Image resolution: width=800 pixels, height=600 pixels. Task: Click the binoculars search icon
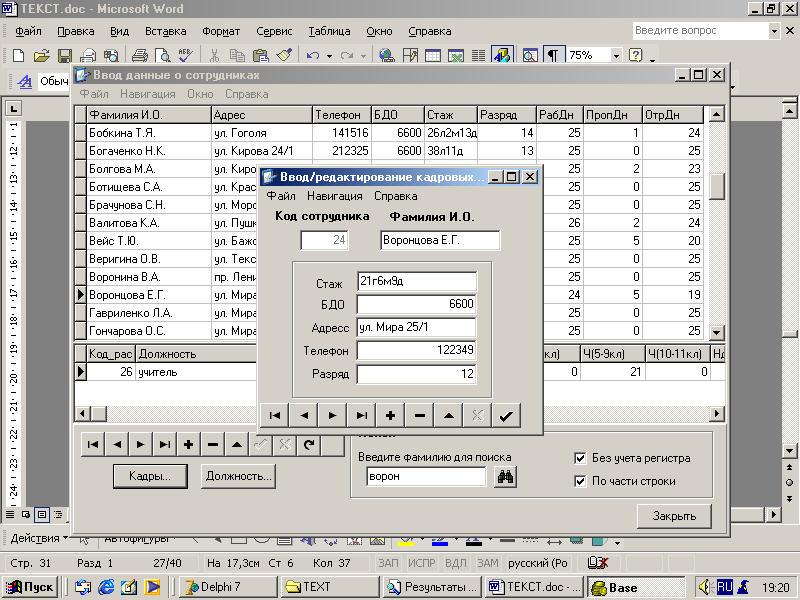click(x=505, y=477)
